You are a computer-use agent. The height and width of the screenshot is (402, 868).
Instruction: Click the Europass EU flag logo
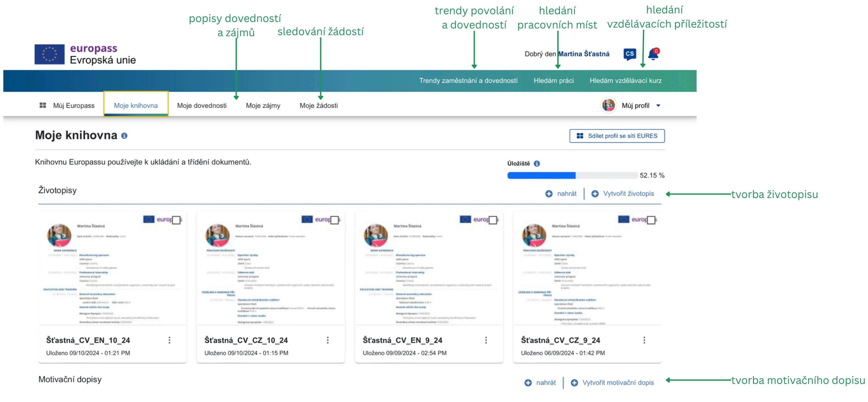50,54
